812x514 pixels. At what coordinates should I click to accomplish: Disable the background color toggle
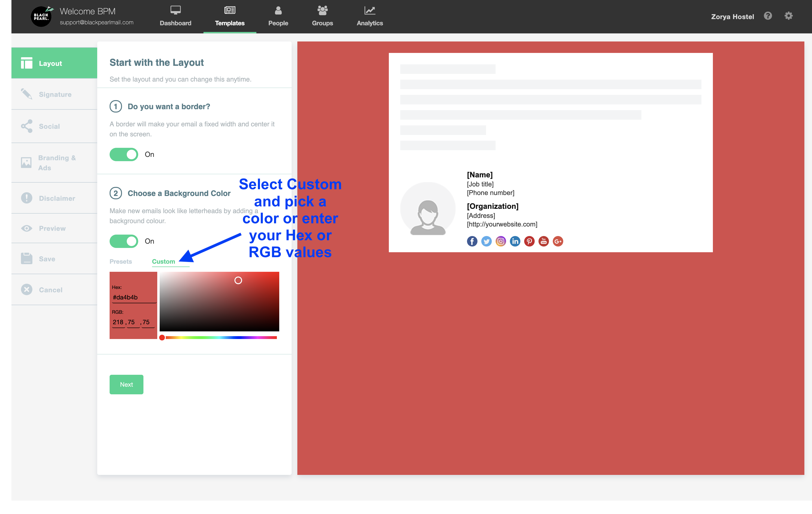pyautogui.click(x=124, y=241)
